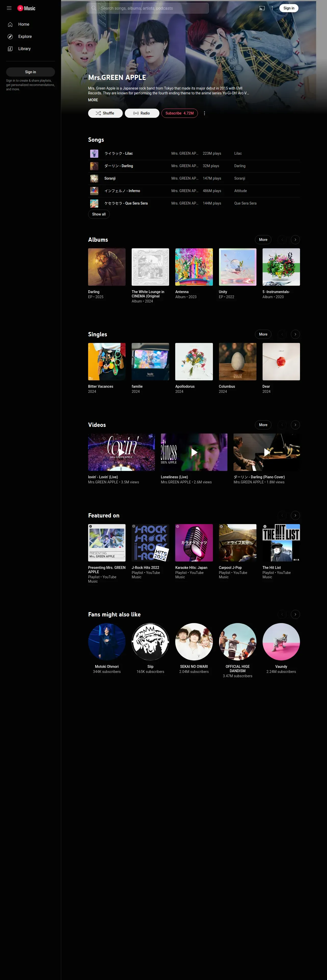Show previous videos with left arrow
Viewport: 327px width, 980px height.
click(x=282, y=425)
